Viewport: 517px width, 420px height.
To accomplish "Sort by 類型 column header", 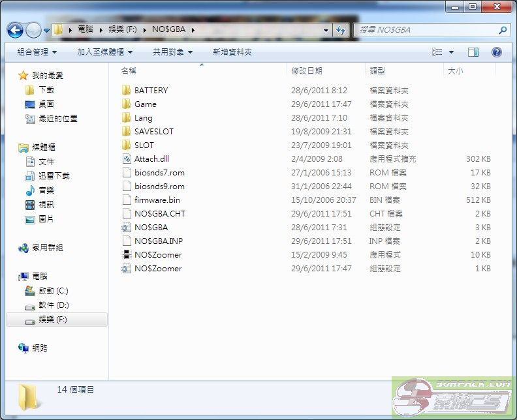I will [x=377, y=70].
